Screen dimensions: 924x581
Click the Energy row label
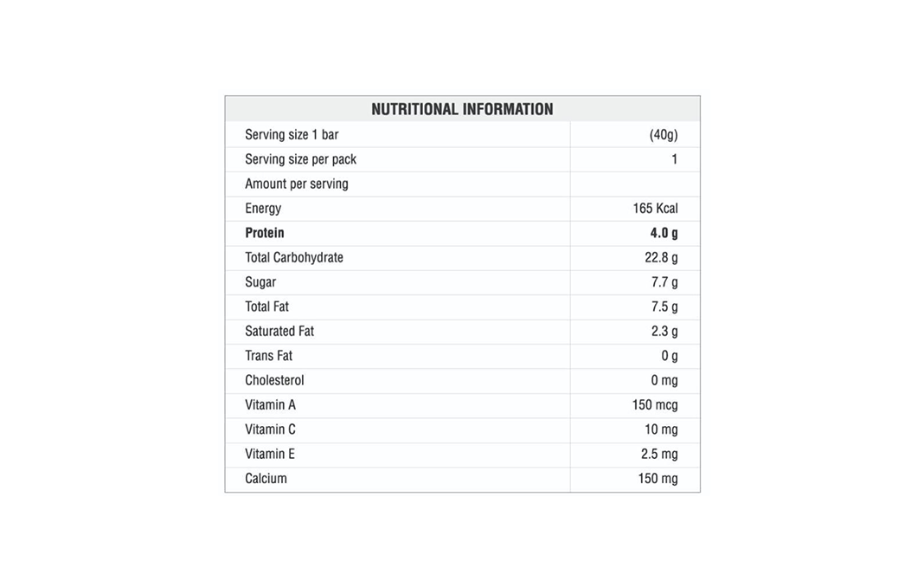263,209
